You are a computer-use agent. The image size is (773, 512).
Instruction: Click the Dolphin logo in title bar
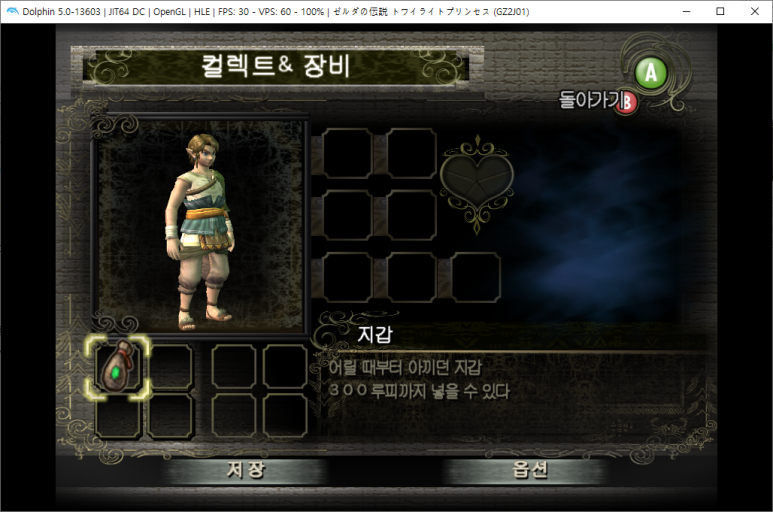tap(12, 11)
